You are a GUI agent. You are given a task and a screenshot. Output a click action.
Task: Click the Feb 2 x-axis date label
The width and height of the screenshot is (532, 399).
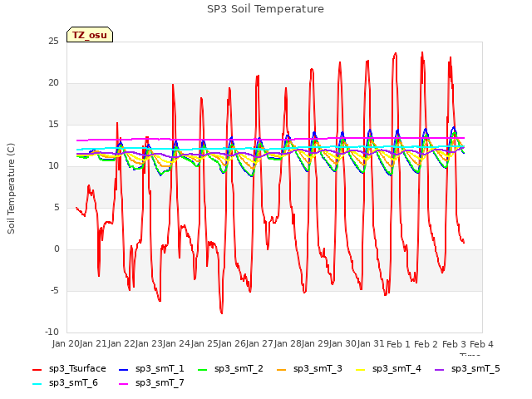click(426, 344)
